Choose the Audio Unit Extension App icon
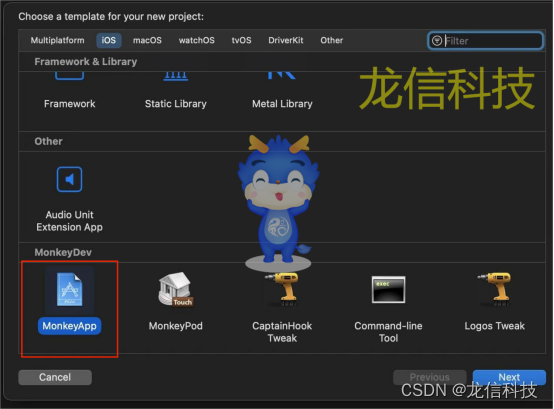554x409 pixels. (70, 179)
